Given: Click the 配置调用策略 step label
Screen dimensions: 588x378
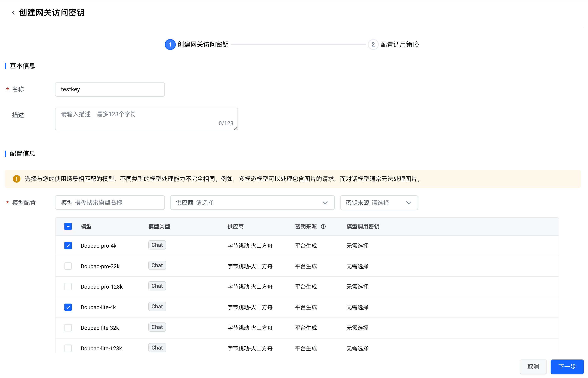Looking at the screenshot, I should click(x=399, y=44).
